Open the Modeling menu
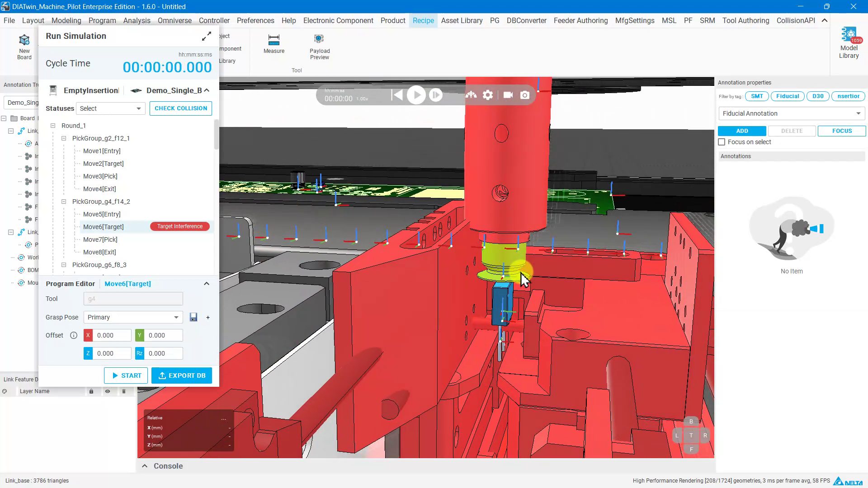 tap(66, 20)
